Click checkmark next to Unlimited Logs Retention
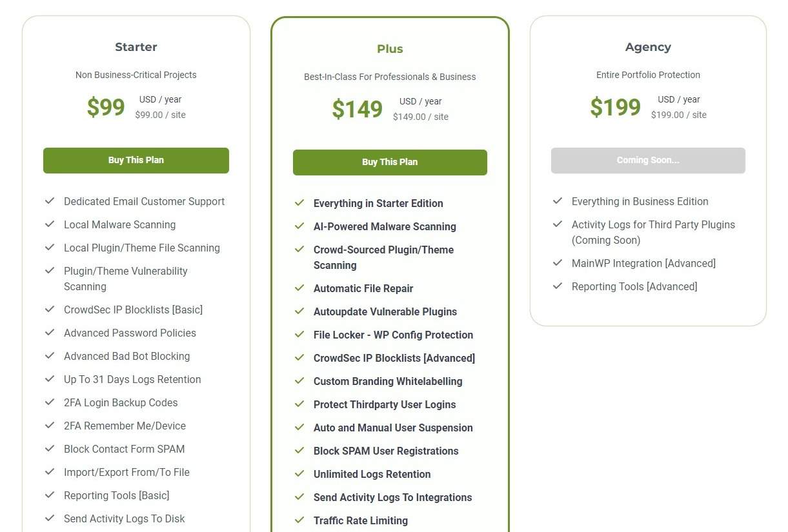 [299, 473]
